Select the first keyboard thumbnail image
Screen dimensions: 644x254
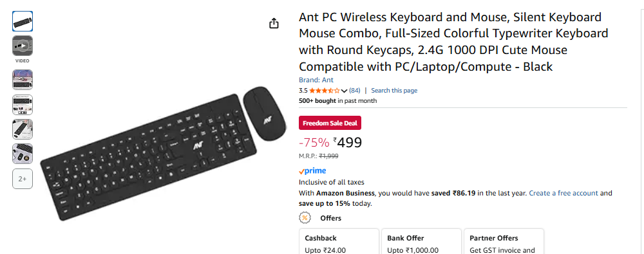pyautogui.click(x=23, y=21)
